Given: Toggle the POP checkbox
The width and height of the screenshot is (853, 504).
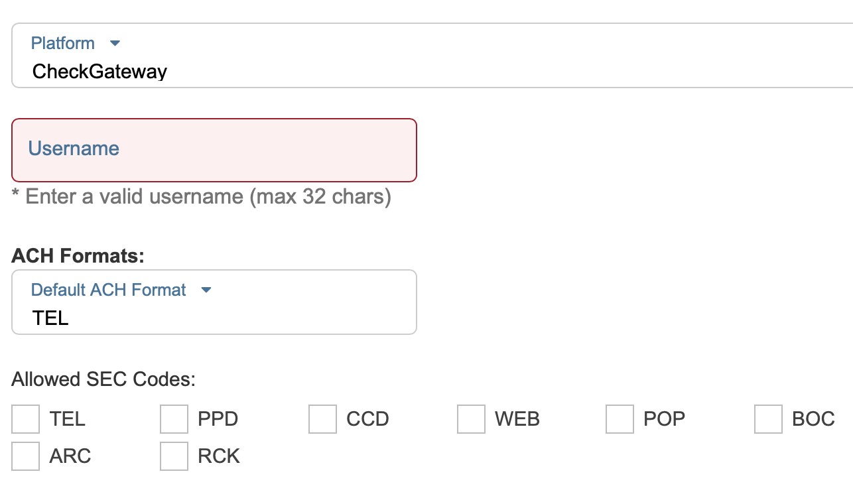Looking at the screenshot, I should tap(620, 419).
